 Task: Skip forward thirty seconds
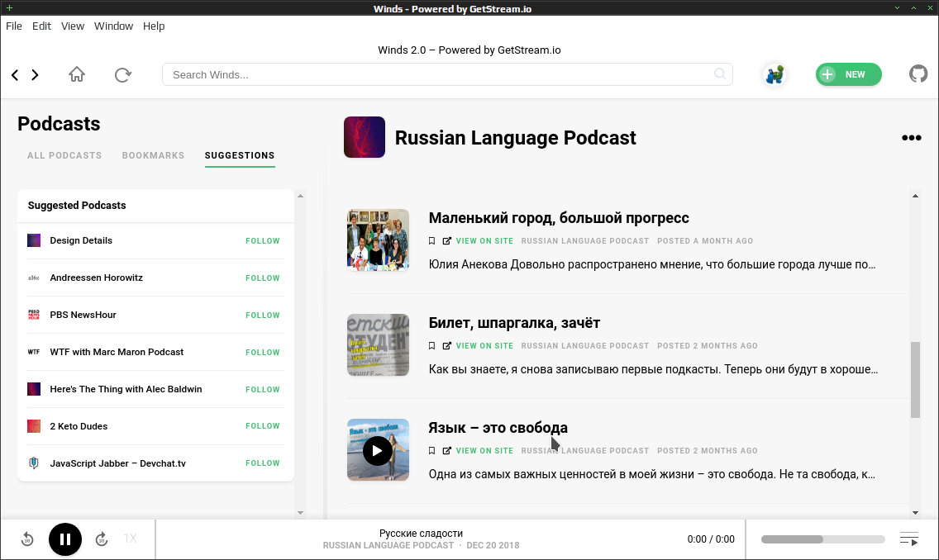tap(102, 539)
